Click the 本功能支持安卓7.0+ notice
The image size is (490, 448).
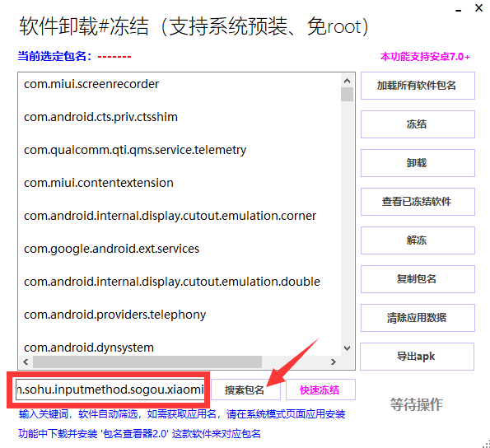coord(425,57)
